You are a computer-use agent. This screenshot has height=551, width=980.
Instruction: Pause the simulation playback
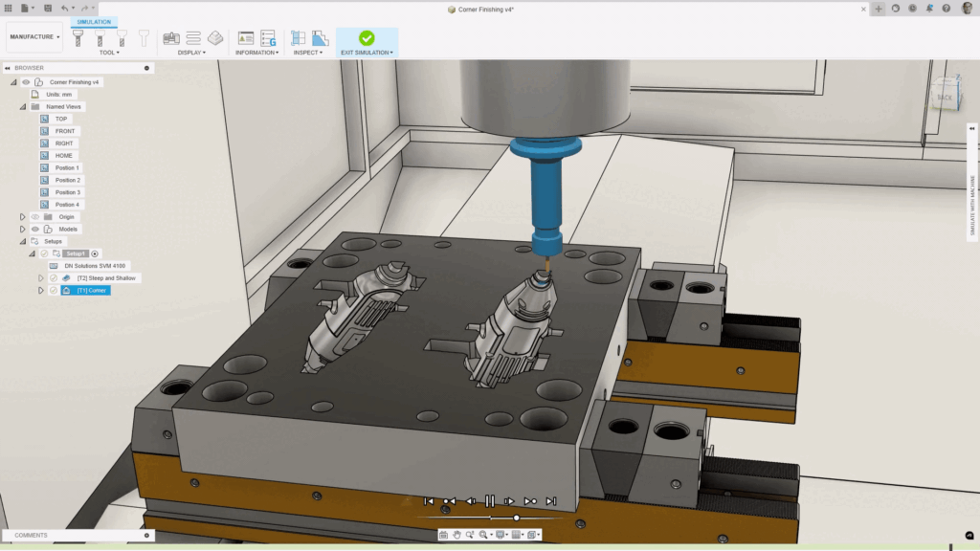pyautogui.click(x=489, y=501)
